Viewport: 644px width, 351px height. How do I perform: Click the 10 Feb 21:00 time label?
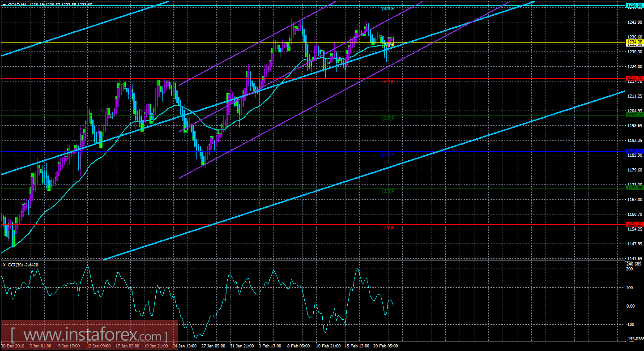coord(328,346)
